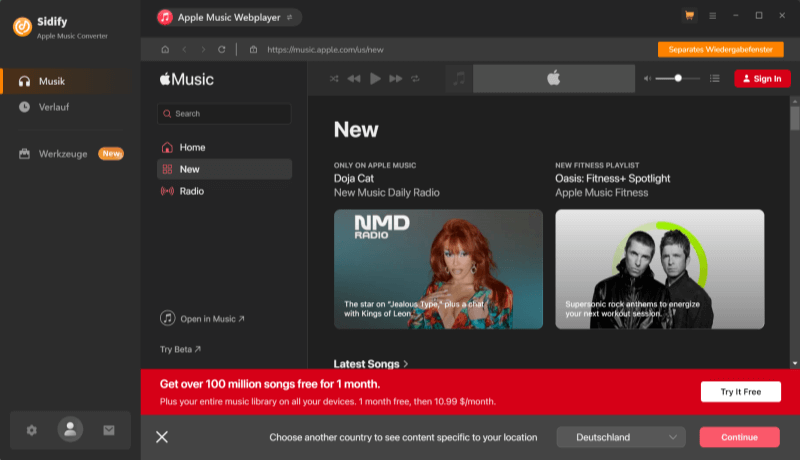
Task: Mute audio with the speaker icon
Action: coord(647,79)
